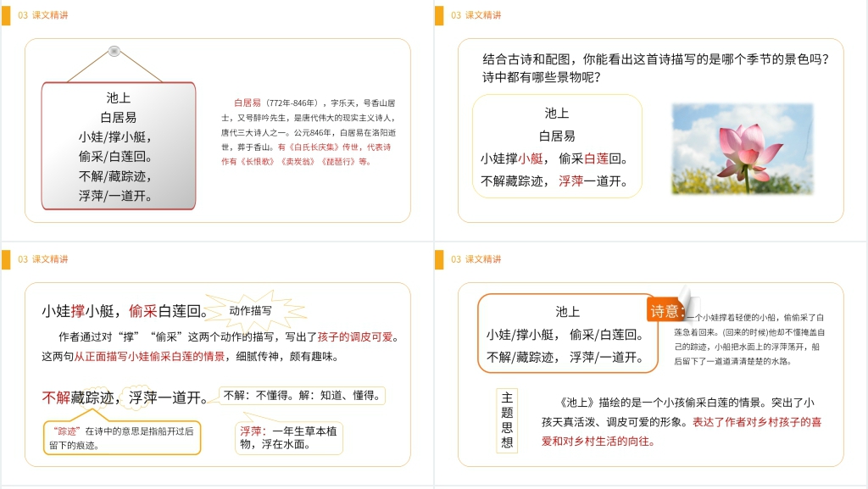868x489 pixels.
Task: Select the pink lotus flower photo
Action: (x=742, y=149)
